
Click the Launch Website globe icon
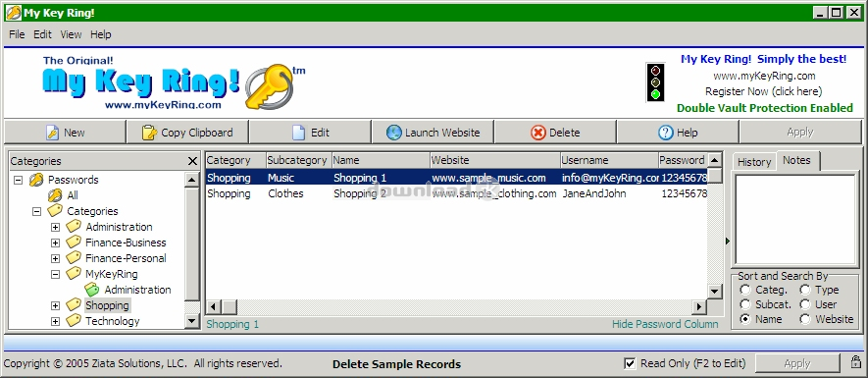[x=394, y=133]
